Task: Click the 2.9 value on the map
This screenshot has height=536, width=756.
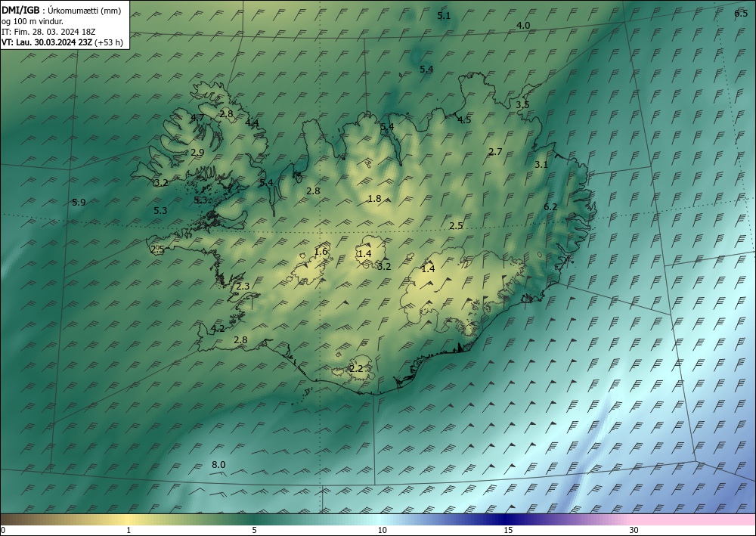Action: point(197,152)
